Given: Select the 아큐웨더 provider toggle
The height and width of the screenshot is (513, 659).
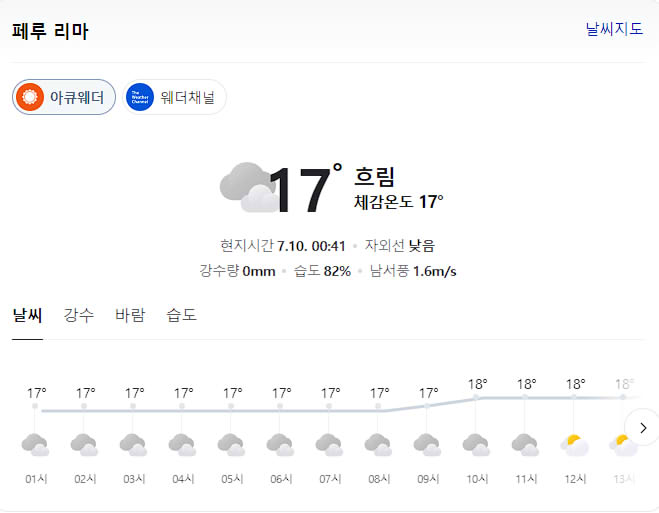Looking at the screenshot, I should tap(64, 97).
